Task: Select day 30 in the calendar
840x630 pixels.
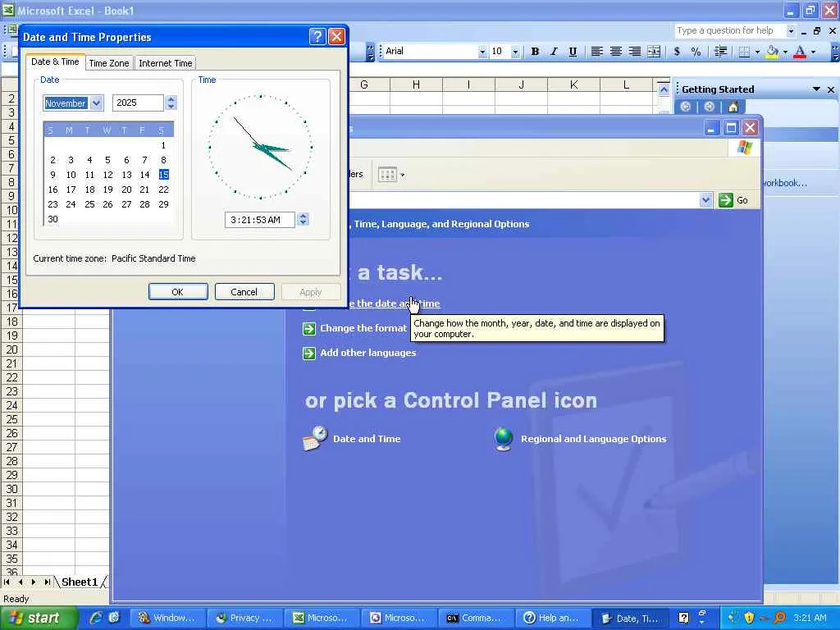Action: 52,219
